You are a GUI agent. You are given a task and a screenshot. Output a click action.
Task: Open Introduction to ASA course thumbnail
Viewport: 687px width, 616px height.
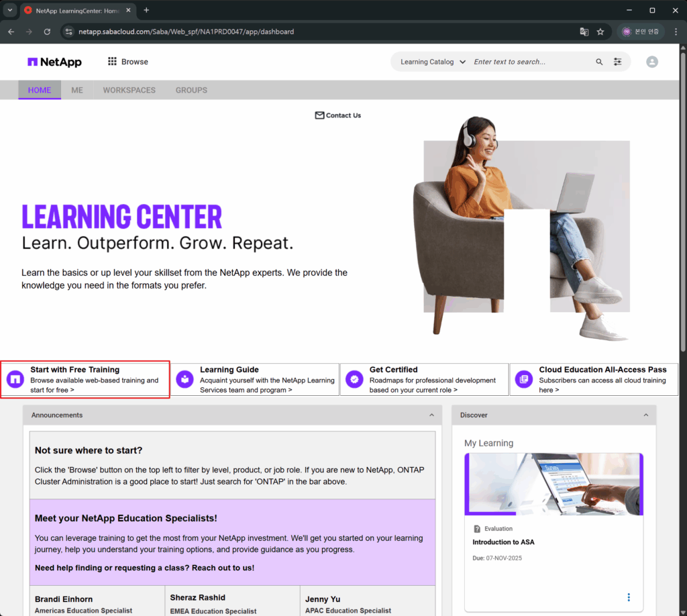[x=553, y=484]
